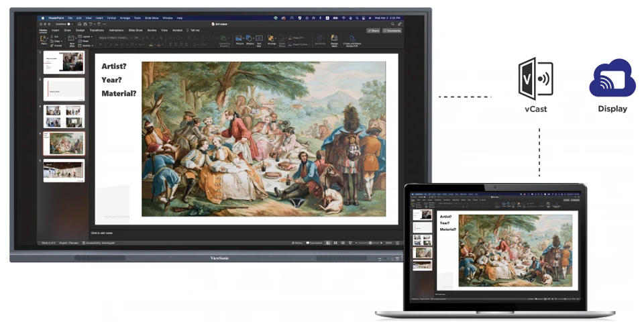This screenshot has height=330, width=644.
Task: Click the Format painter in the ribbon
Action: (x=56, y=46)
